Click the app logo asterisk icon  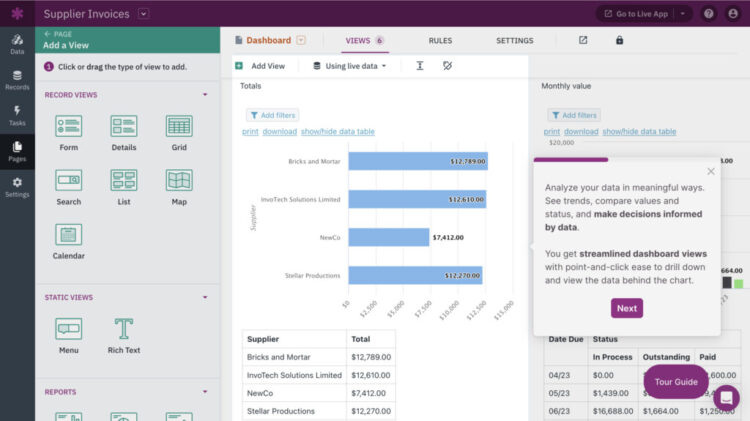click(17, 13)
